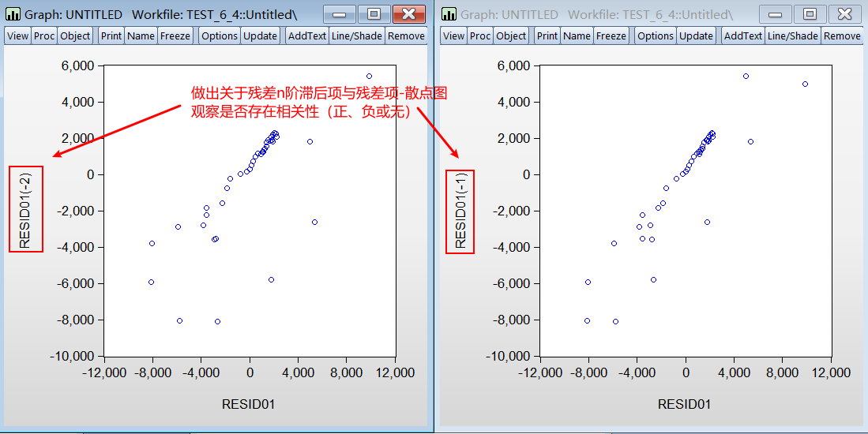Click Print in the left graph window

click(111, 36)
